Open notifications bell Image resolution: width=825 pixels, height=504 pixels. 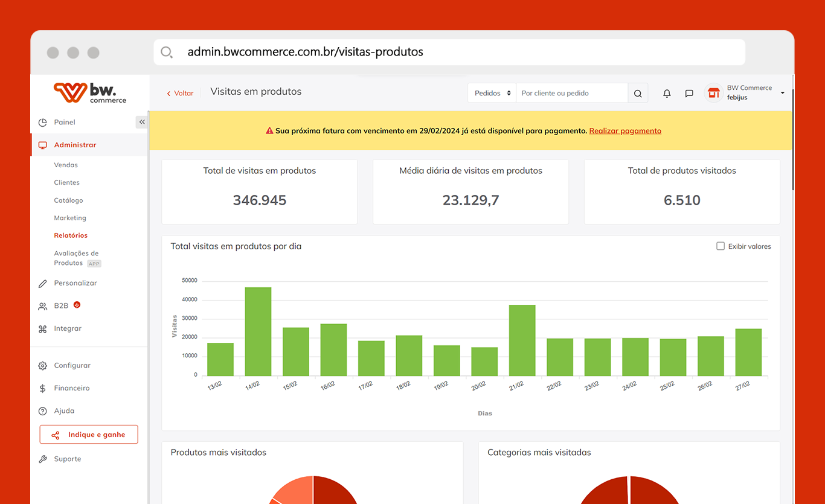[x=667, y=94]
